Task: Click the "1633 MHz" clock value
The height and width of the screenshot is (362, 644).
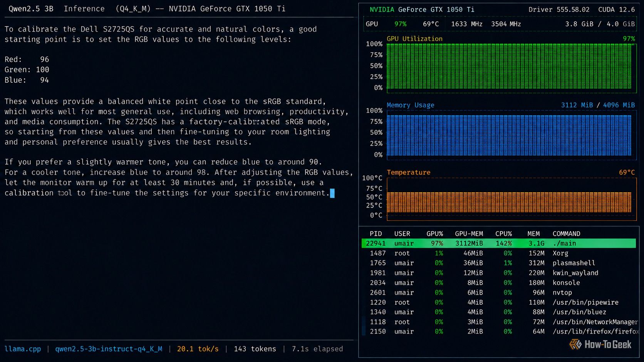Action: tap(467, 24)
